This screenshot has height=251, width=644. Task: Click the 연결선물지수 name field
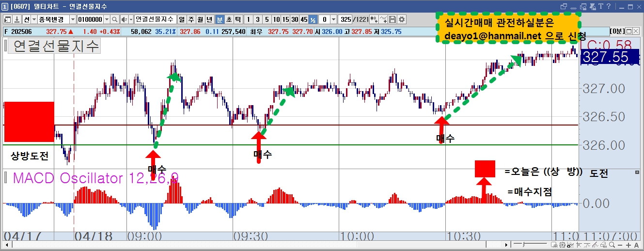pyautogui.click(x=155, y=19)
